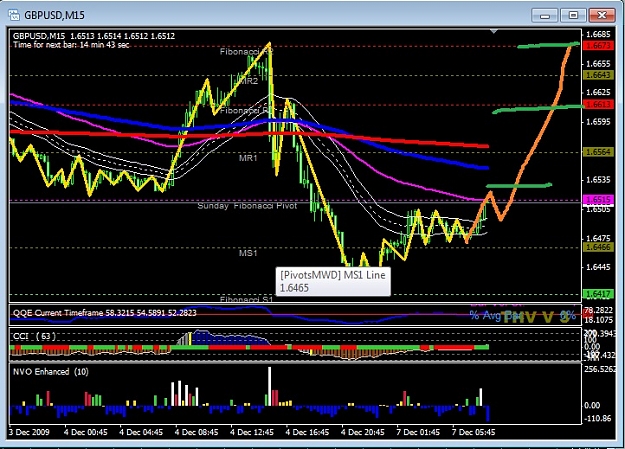Image resolution: width=625 pixels, height=449 pixels.
Task: Click the 1.6535 value on price axis
Action: tap(599, 180)
